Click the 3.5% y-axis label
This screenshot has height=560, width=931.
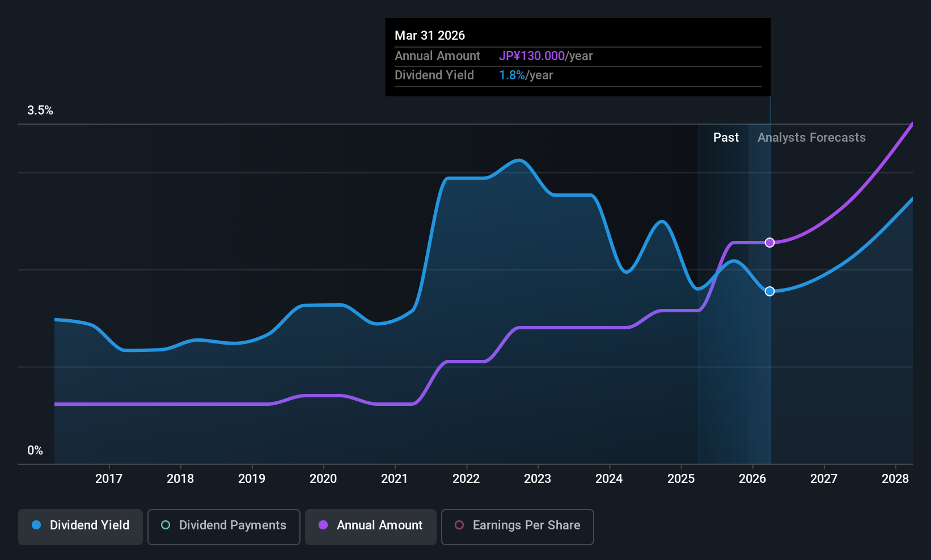pyautogui.click(x=40, y=111)
